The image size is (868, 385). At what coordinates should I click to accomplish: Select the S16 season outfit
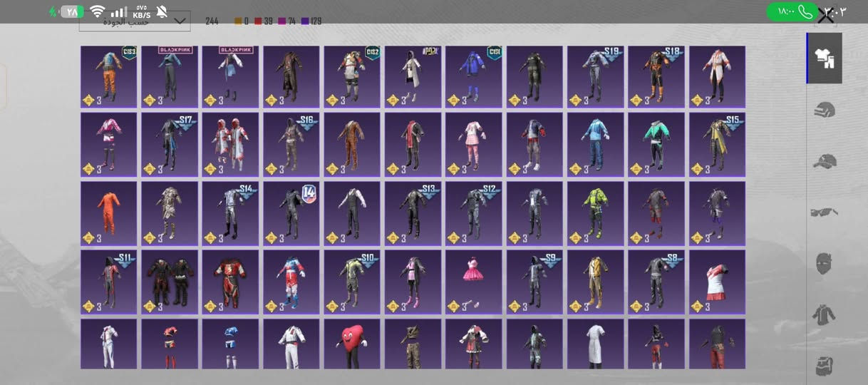(x=291, y=145)
